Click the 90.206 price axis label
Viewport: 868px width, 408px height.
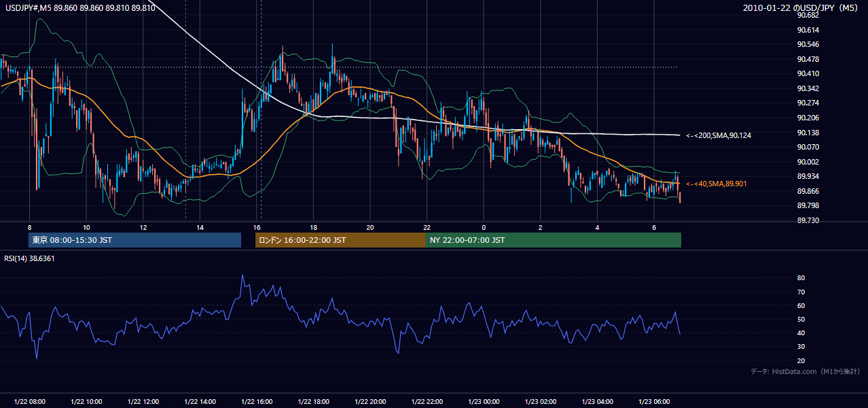pyautogui.click(x=808, y=118)
